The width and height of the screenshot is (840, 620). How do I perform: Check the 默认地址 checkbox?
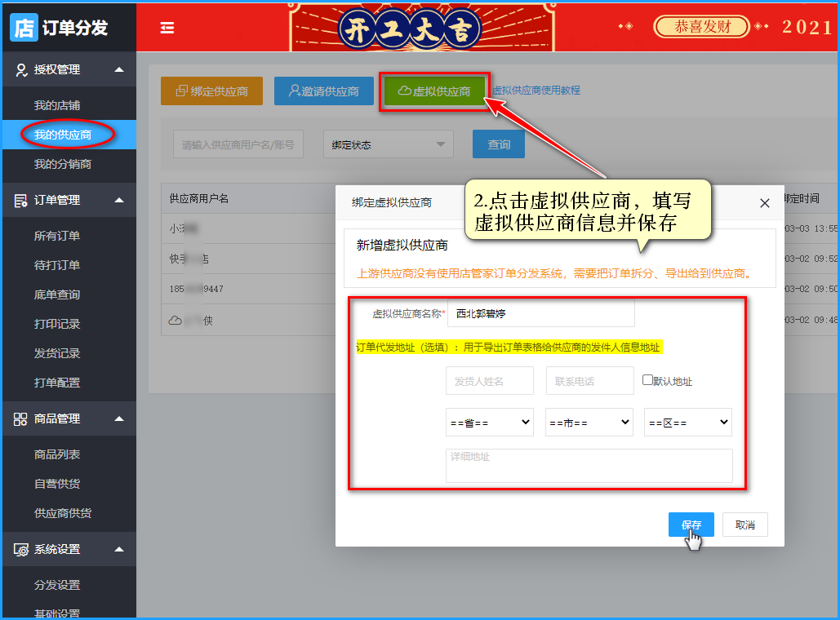(x=647, y=380)
